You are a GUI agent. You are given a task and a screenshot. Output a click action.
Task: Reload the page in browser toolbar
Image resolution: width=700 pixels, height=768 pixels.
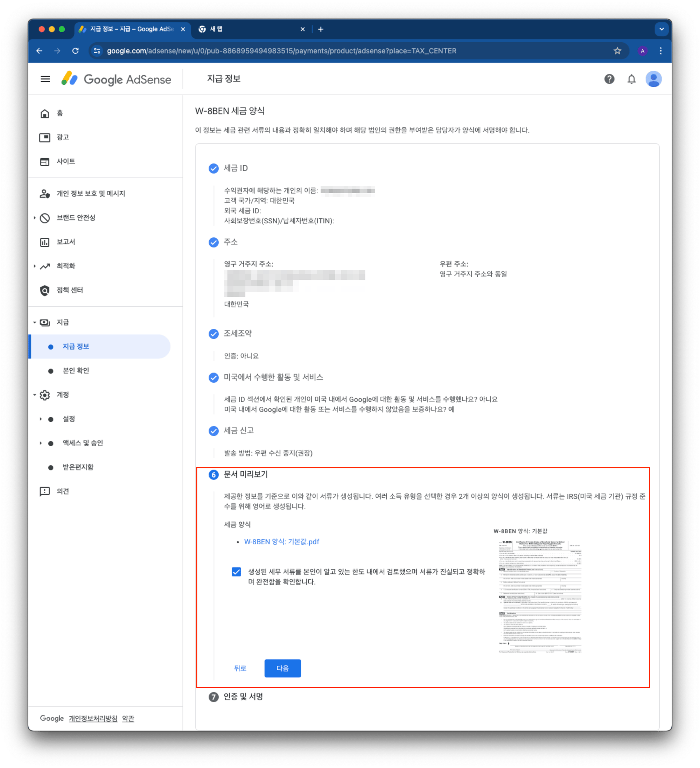(x=75, y=51)
